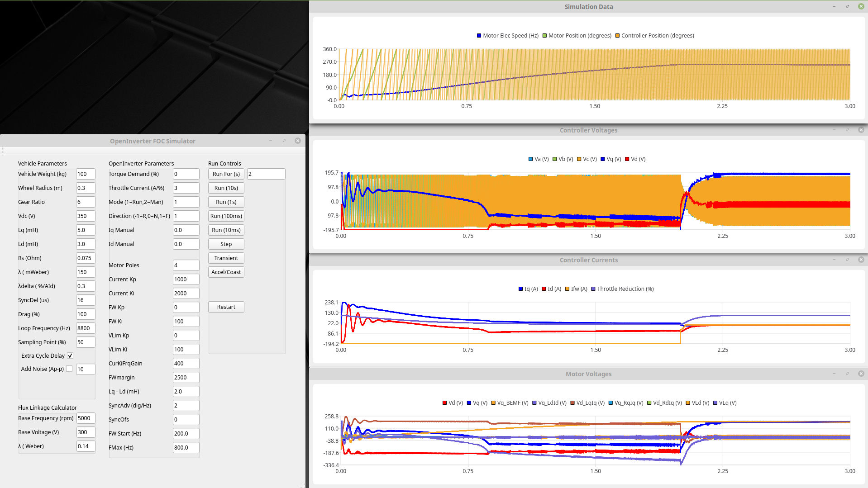This screenshot has height=488, width=868.
Task: Click the Motor Elec Speed legend swatch
Action: click(x=479, y=36)
